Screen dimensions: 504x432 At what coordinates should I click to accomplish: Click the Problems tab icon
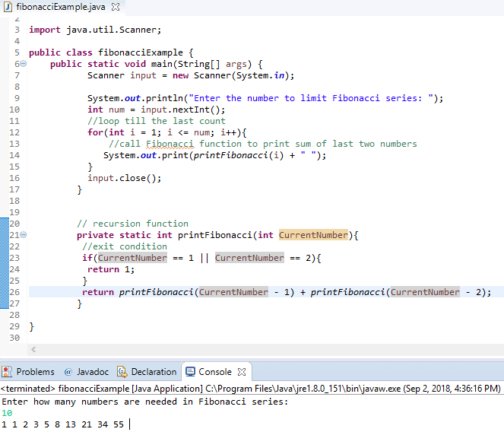[7, 372]
